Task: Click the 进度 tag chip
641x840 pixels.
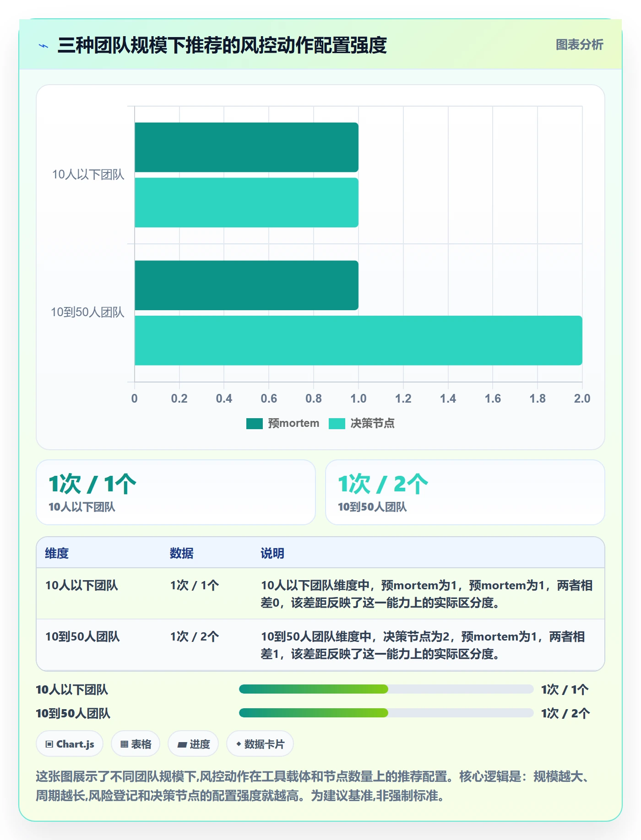Action: tap(193, 744)
